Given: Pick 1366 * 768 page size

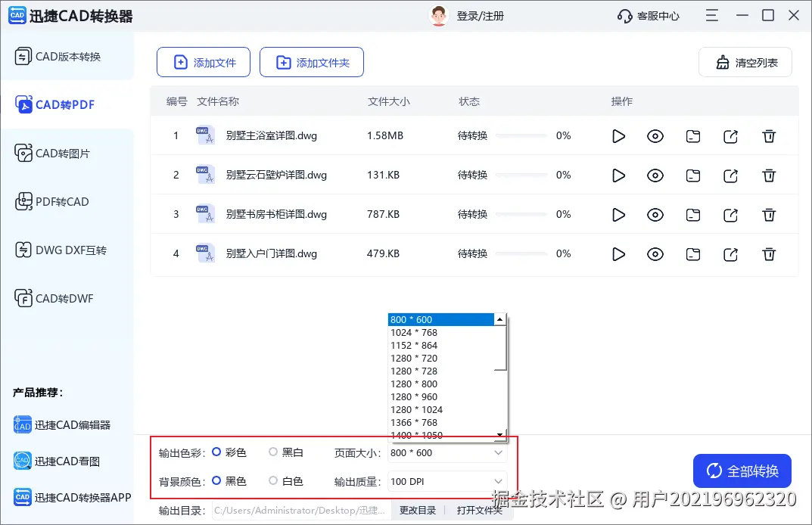Looking at the screenshot, I should (x=440, y=422).
